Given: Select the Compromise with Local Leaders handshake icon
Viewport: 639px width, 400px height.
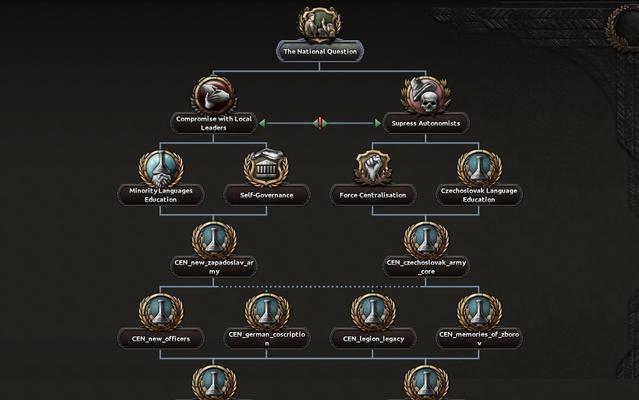Looking at the screenshot, I should [x=214, y=95].
